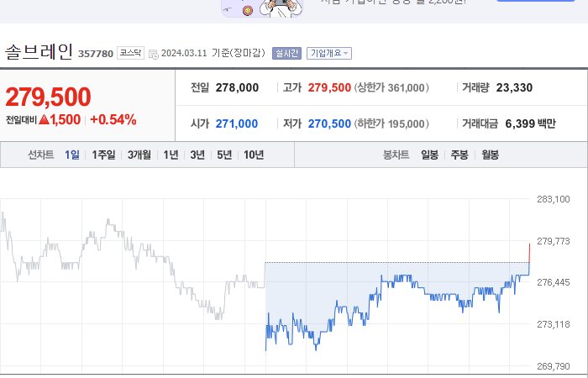
Task: Click the 276,445 axis label
Action: 553,282
